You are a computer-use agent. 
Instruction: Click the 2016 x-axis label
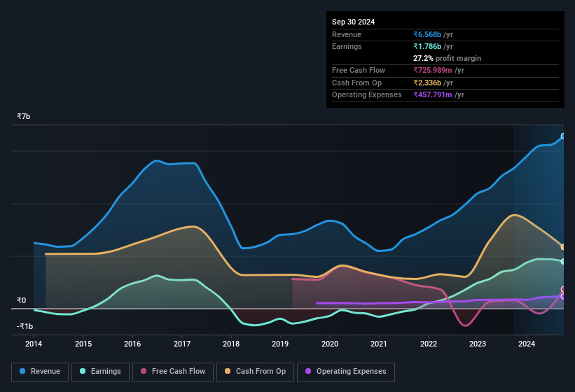coord(132,344)
